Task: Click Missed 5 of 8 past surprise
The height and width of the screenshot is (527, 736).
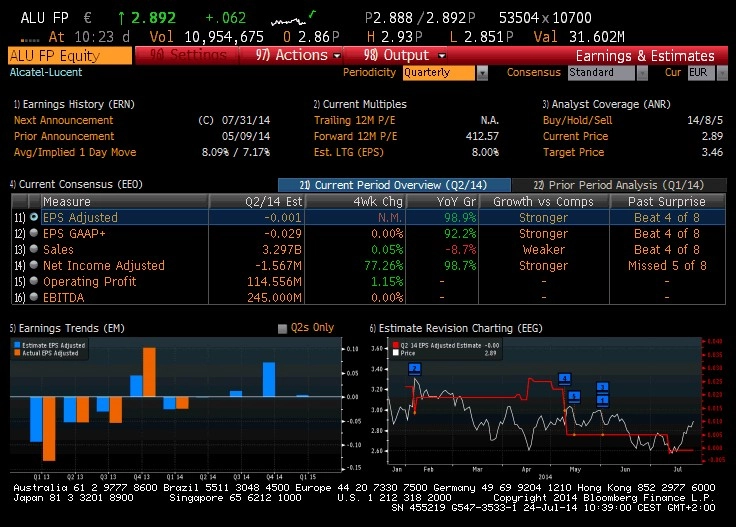Action: (667, 265)
